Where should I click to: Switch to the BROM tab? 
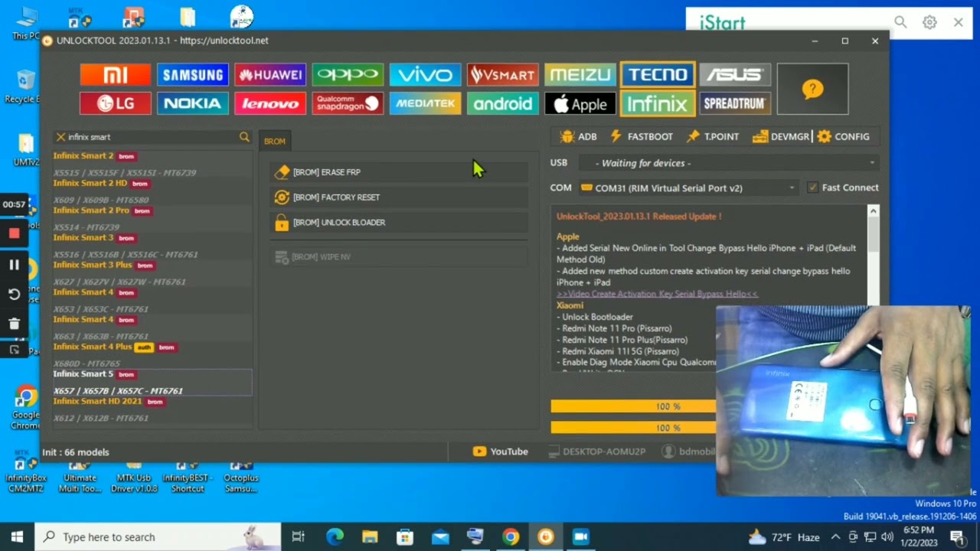click(274, 141)
